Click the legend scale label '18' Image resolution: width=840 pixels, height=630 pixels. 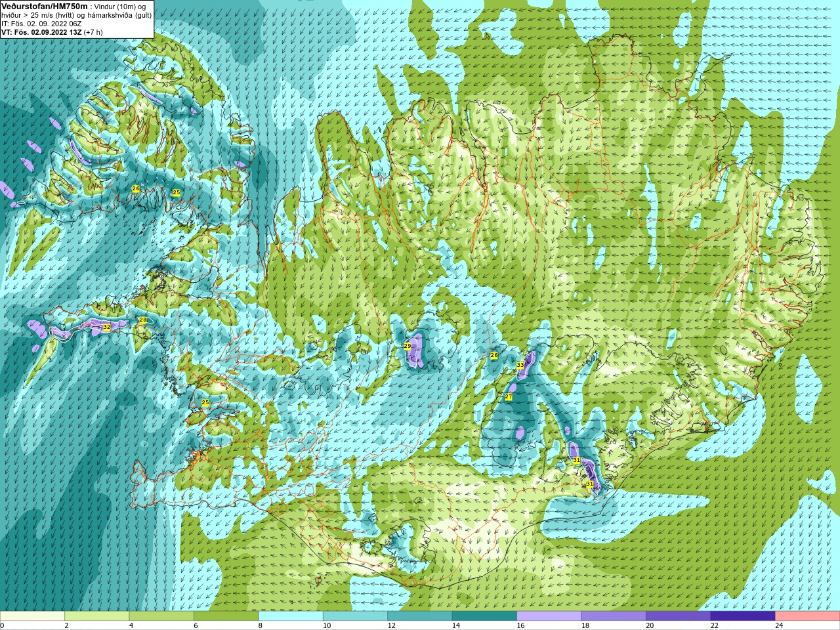pos(585,625)
